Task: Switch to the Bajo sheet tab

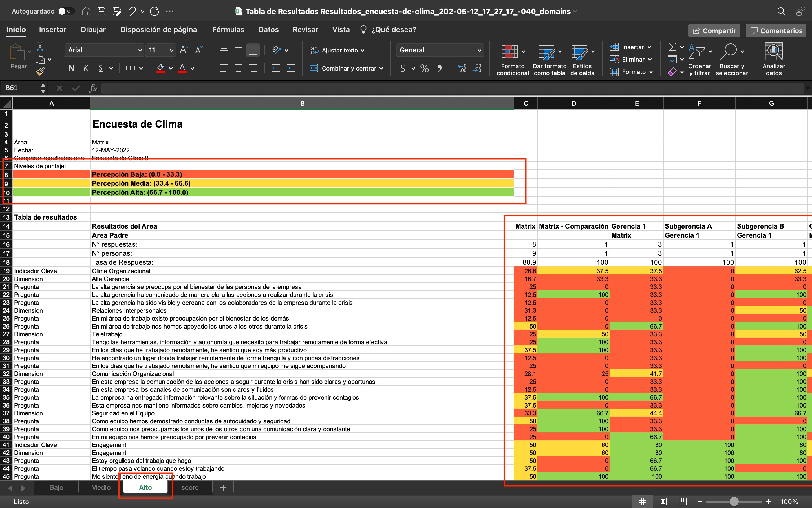Action: [x=56, y=487]
